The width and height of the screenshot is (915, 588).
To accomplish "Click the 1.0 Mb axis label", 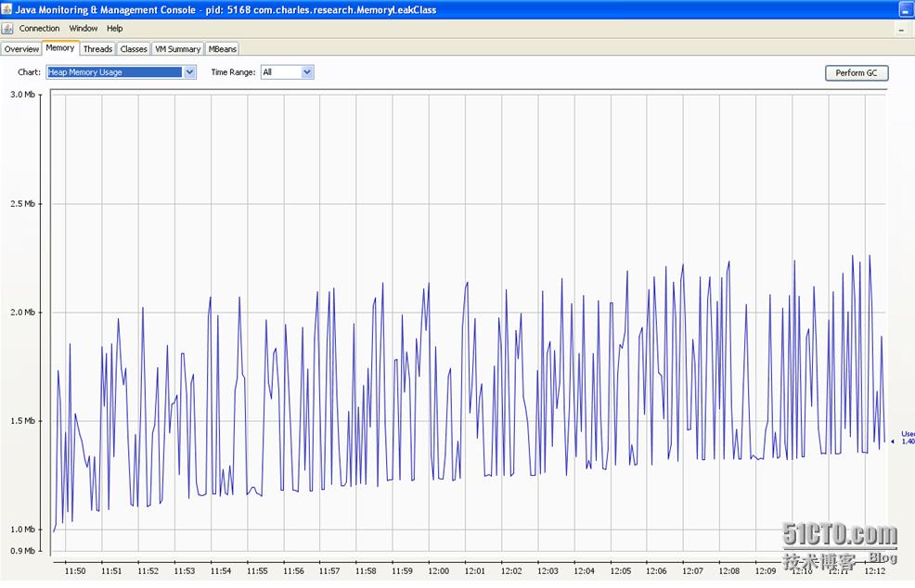I will pyautogui.click(x=23, y=529).
